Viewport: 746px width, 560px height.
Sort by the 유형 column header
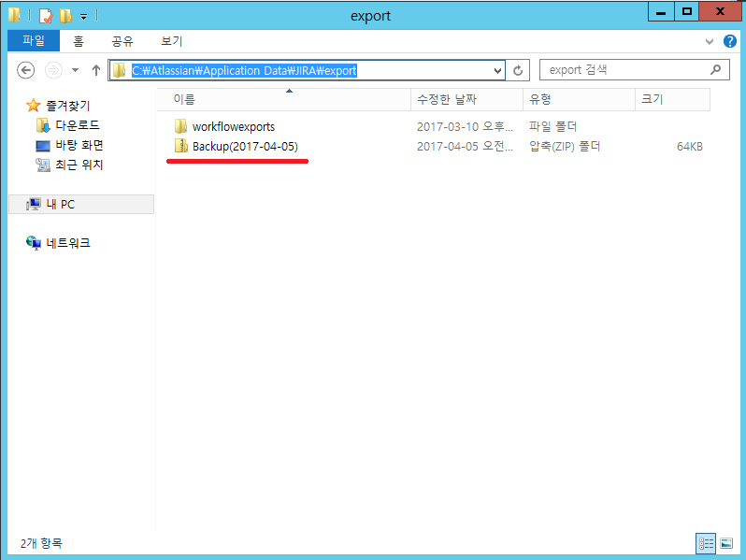579,99
